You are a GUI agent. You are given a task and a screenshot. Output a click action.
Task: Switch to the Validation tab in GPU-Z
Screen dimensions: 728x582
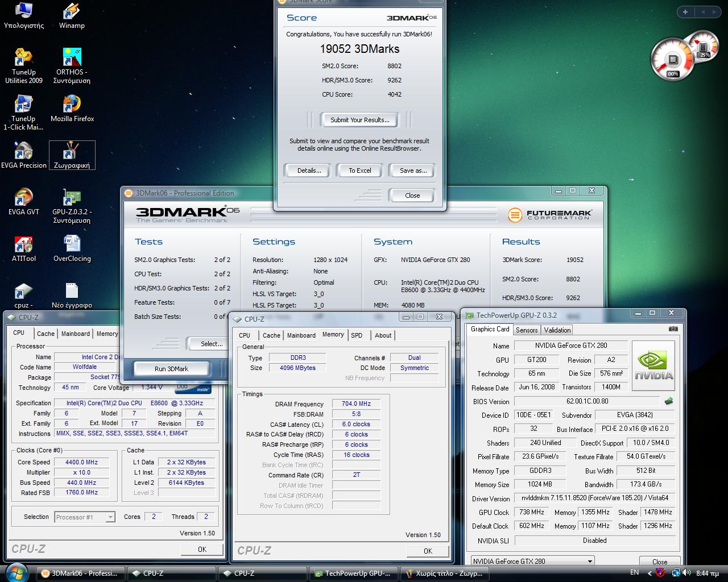tap(557, 330)
